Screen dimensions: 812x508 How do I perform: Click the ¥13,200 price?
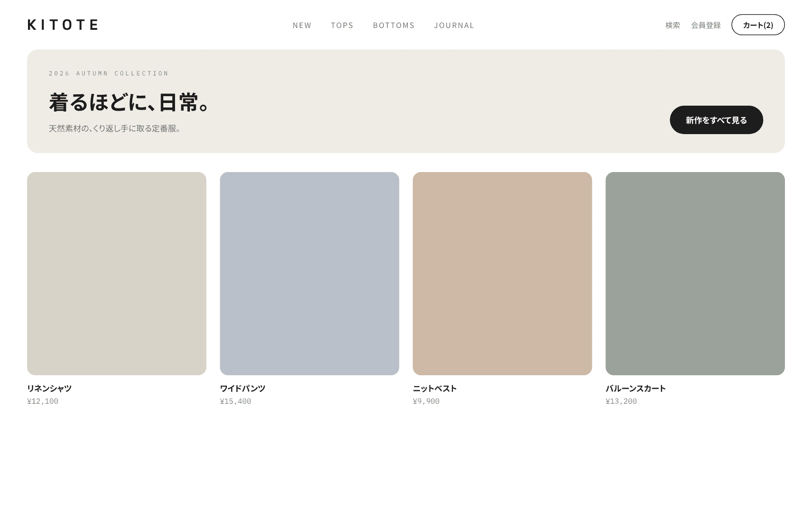621,401
